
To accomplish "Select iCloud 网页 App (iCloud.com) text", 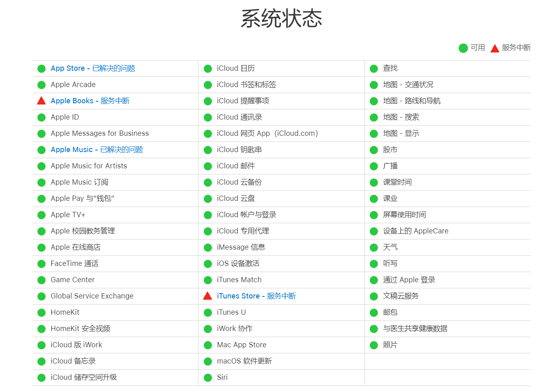I will coord(267,133).
